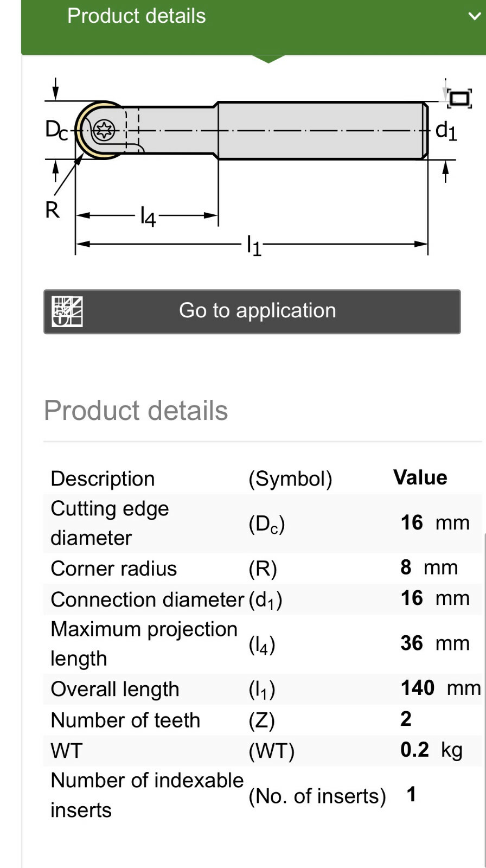The height and width of the screenshot is (868, 486).
Task: Tap the Dc diameter label in the drawing
Action: point(56,130)
